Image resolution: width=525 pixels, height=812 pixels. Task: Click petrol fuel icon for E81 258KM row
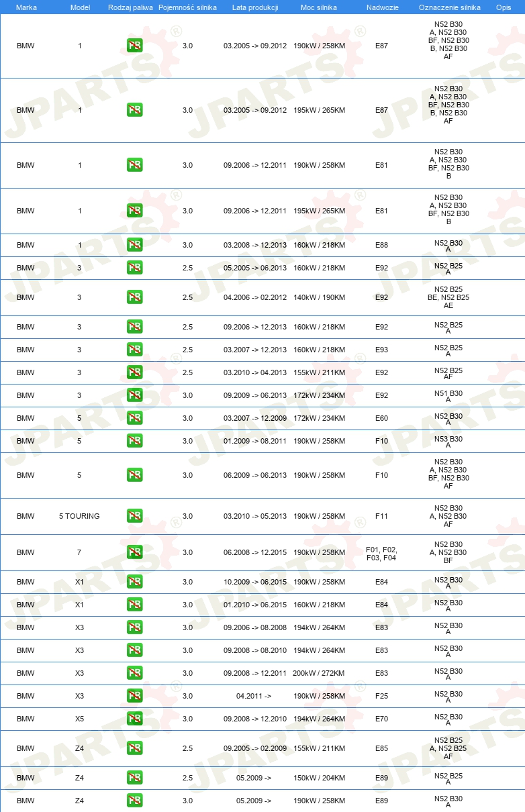[x=134, y=165]
